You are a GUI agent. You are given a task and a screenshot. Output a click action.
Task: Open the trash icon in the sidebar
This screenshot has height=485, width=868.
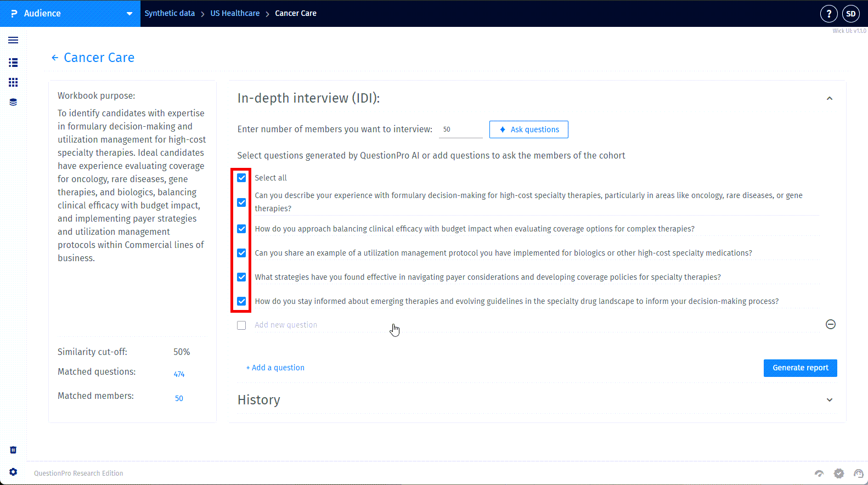click(13, 450)
